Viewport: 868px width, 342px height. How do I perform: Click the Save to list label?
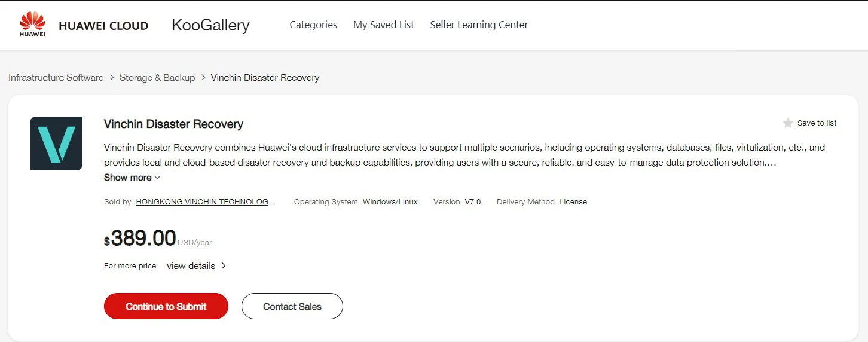(817, 123)
